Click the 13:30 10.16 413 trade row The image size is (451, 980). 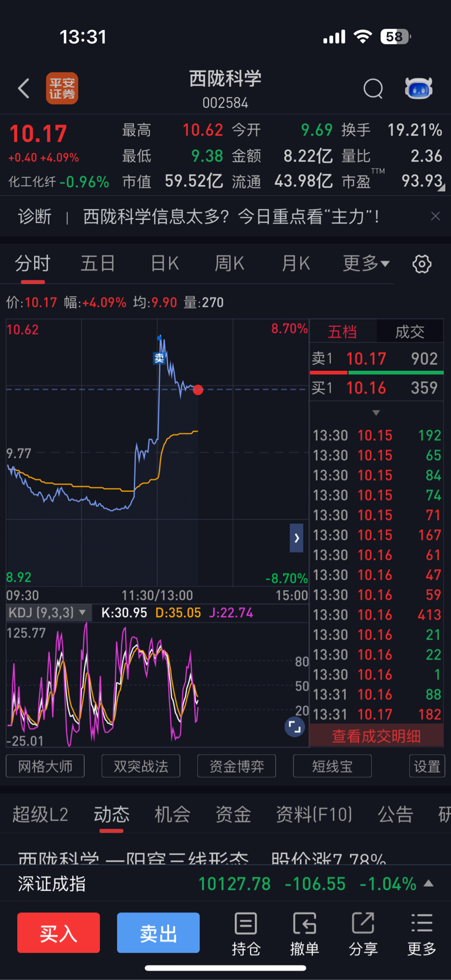[376, 614]
